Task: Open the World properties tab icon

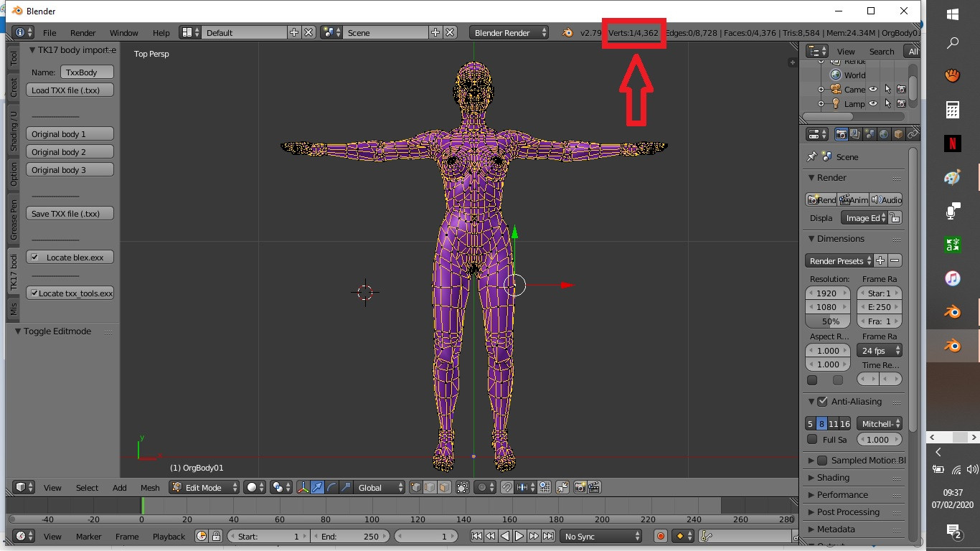Action: (884, 134)
